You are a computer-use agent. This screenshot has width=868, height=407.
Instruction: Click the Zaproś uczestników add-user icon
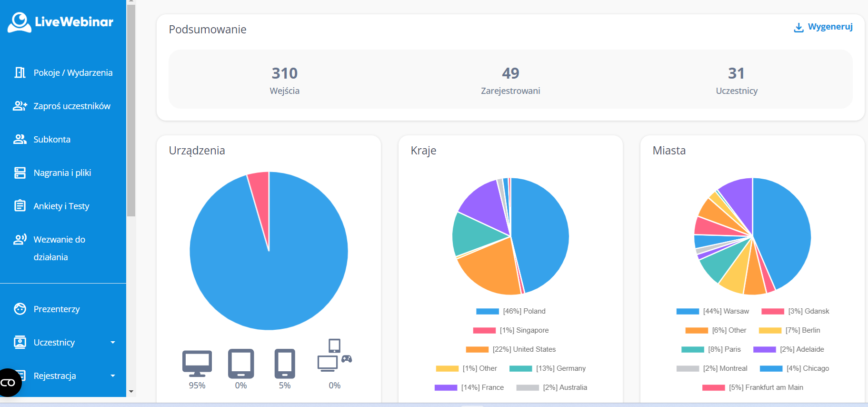[20, 106]
